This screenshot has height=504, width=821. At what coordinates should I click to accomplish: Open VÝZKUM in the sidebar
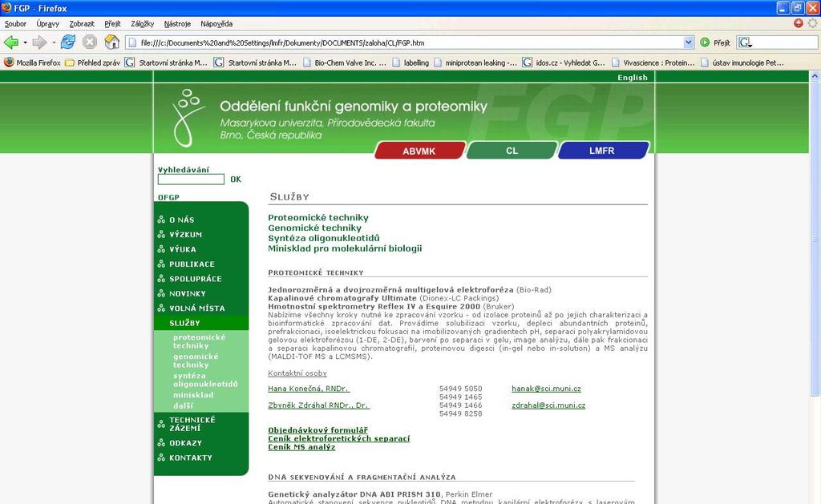pos(185,235)
